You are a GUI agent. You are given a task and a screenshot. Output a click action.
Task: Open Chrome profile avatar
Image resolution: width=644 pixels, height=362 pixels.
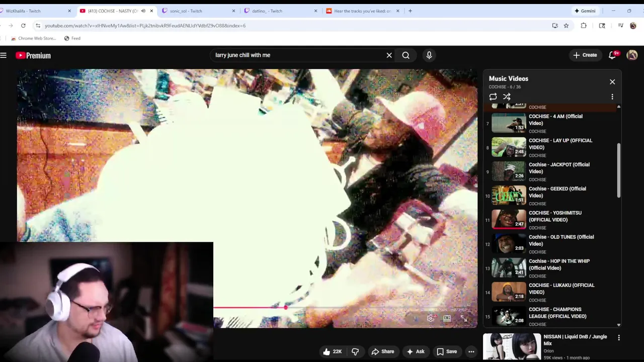(x=633, y=26)
